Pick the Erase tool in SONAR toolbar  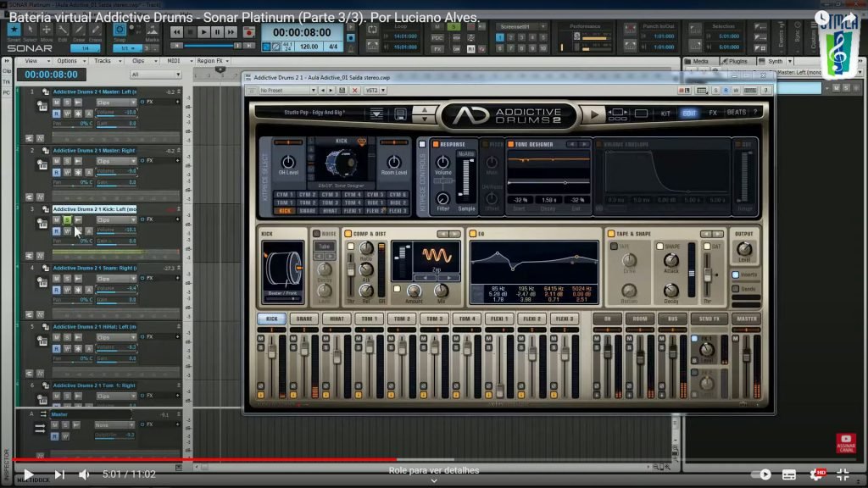click(95, 30)
